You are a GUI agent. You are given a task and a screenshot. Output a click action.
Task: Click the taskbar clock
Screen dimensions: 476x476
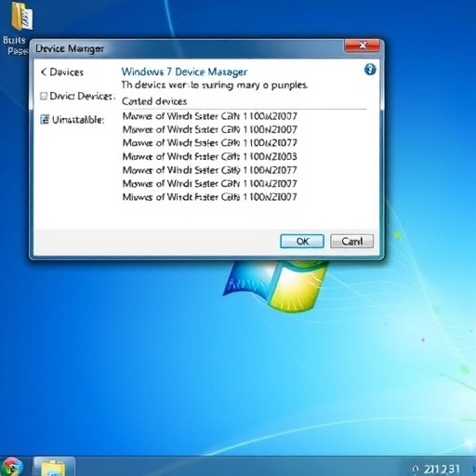tap(442, 469)
